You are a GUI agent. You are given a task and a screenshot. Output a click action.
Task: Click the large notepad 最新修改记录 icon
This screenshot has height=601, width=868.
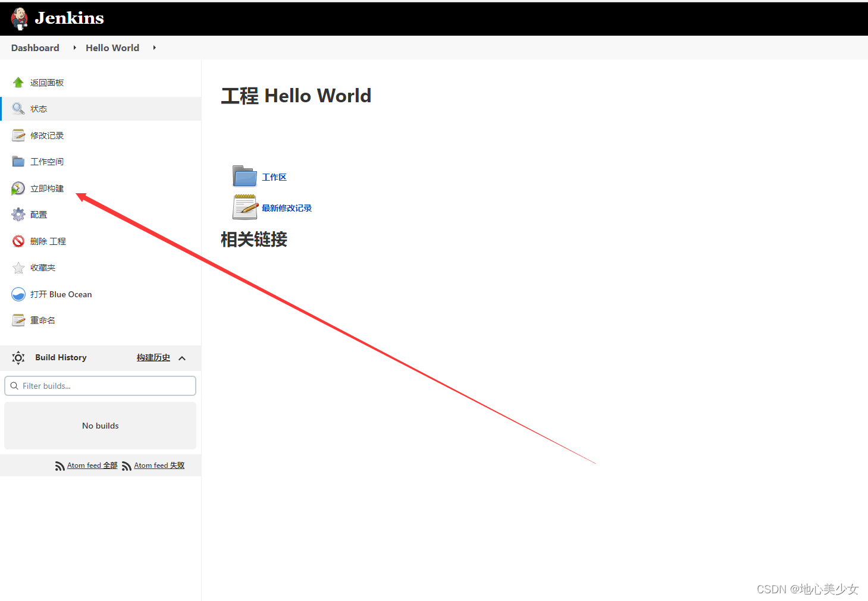pyautogui.click(x=245, y=207)
